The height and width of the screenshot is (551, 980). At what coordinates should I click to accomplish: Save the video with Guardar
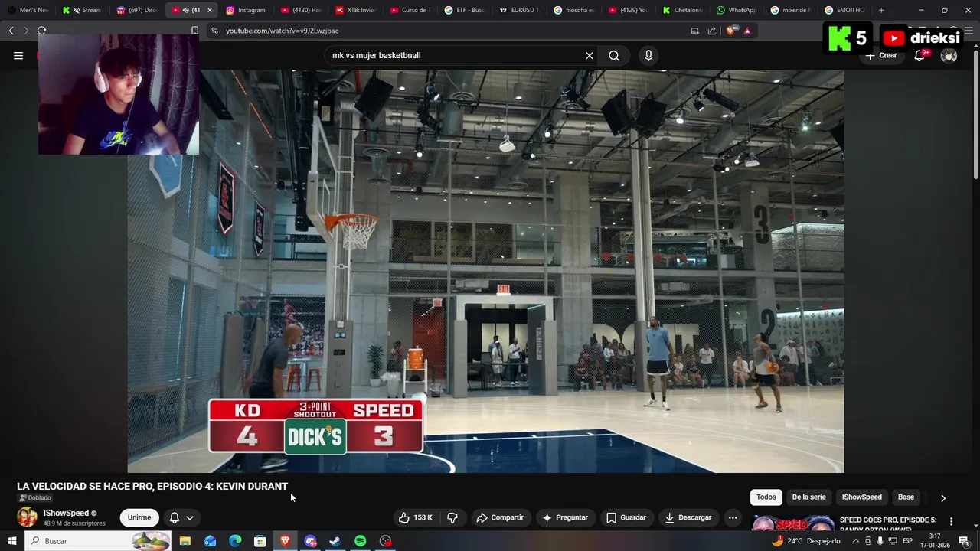click(x=626, y=517)
